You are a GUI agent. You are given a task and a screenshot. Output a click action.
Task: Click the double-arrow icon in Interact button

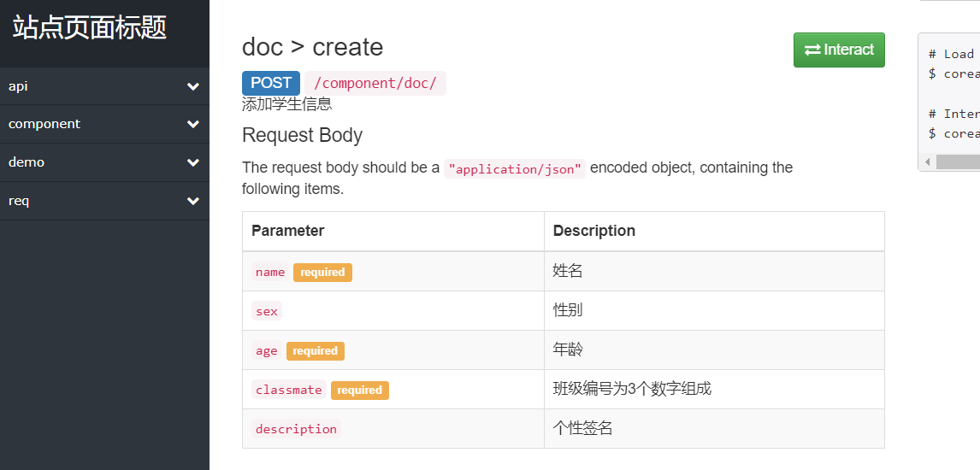click(x=812, y=50)
